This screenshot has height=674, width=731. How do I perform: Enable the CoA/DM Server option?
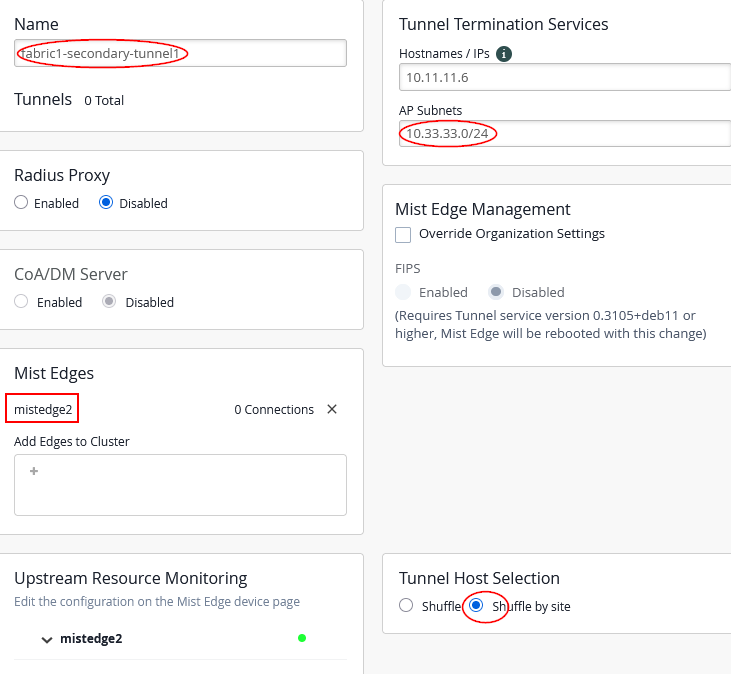[21, 302]
